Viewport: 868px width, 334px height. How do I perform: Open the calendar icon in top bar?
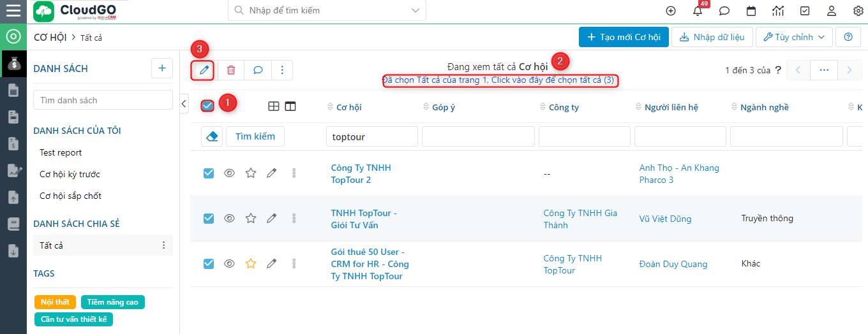pos(751,11)
